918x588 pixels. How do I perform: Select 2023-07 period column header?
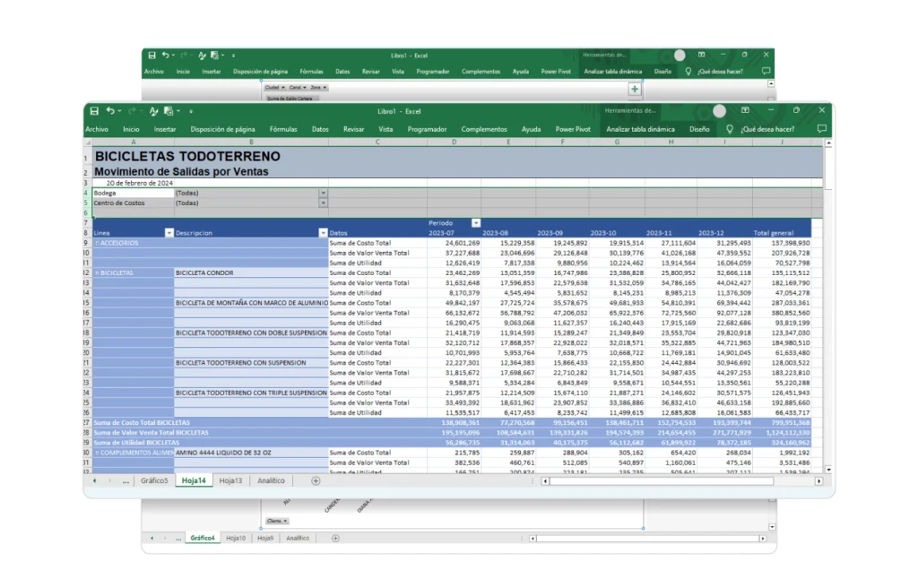pos(454,233)
